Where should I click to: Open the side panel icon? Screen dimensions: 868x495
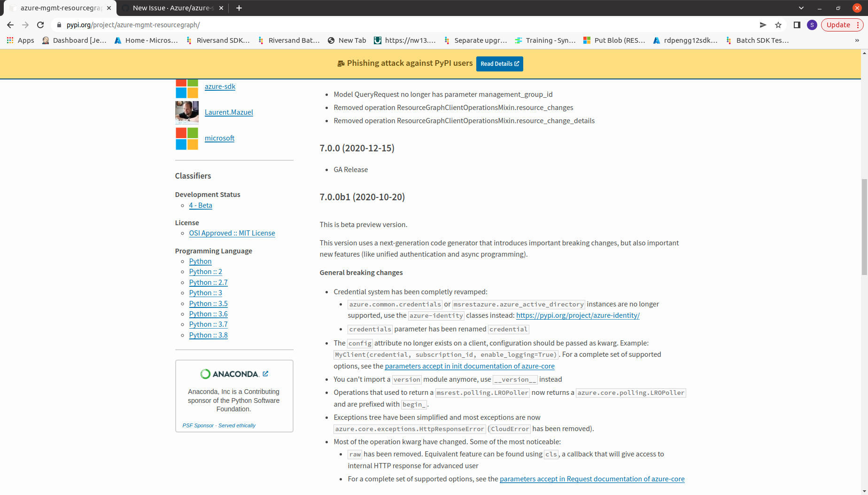click(797, 25)
